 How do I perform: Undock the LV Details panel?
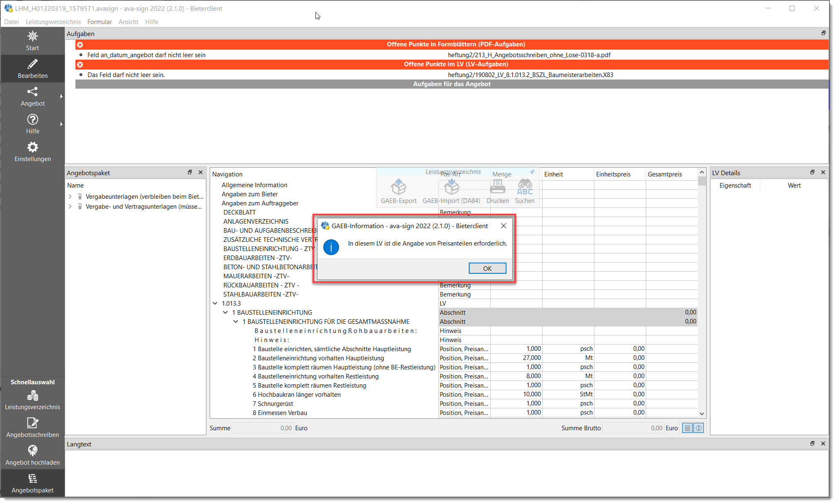click(812, 172)
